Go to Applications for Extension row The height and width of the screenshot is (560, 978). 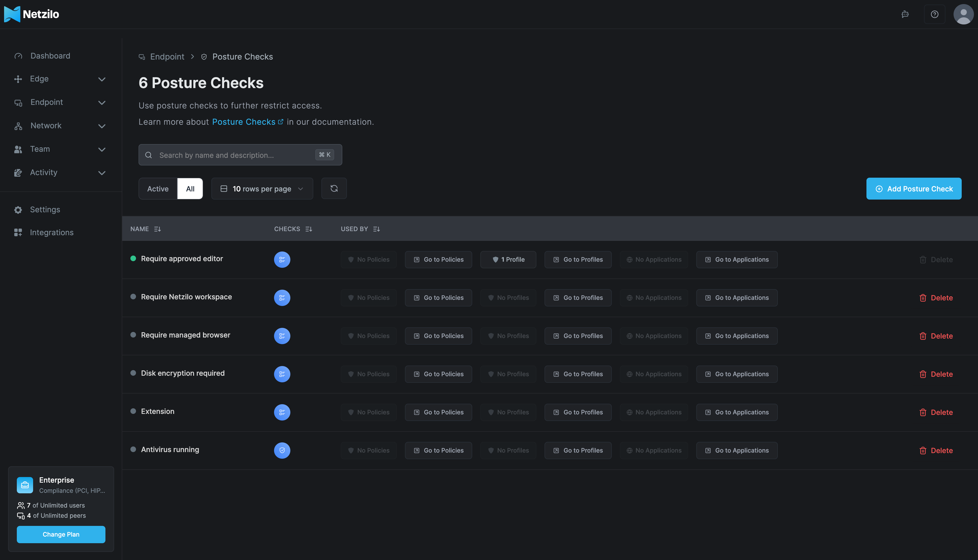[737, 412]
